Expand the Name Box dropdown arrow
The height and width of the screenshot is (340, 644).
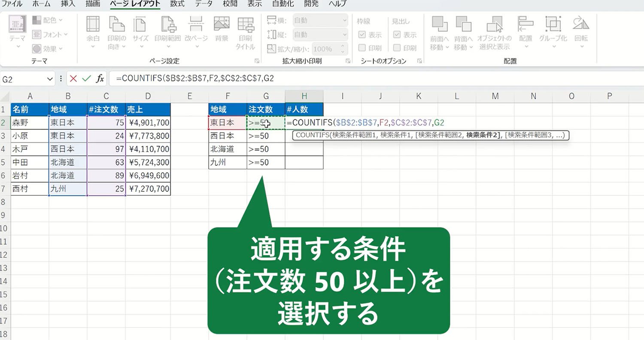50,79
